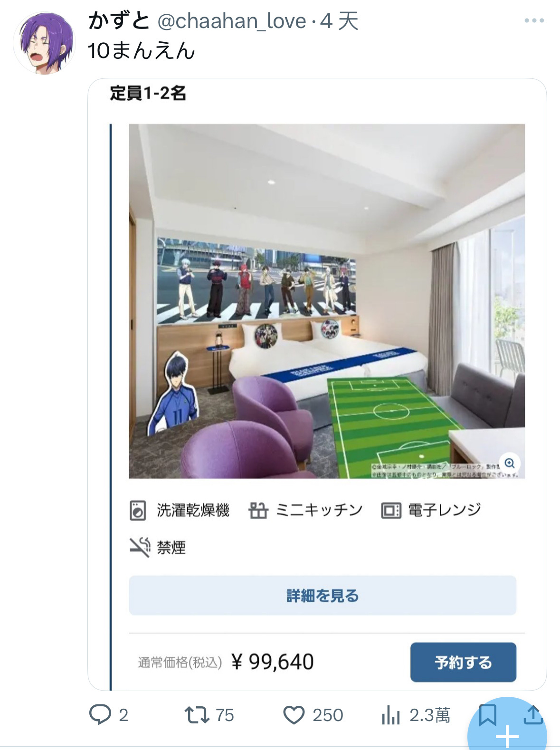Open the hotel room image
Viewport: 560px width, 750px height.
[327, 301]
